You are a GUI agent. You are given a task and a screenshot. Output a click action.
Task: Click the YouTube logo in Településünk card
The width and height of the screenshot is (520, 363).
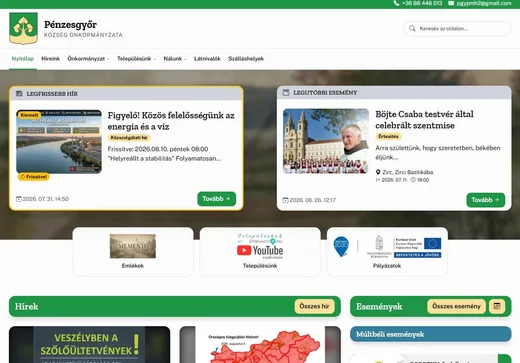[x=260, y=250]
